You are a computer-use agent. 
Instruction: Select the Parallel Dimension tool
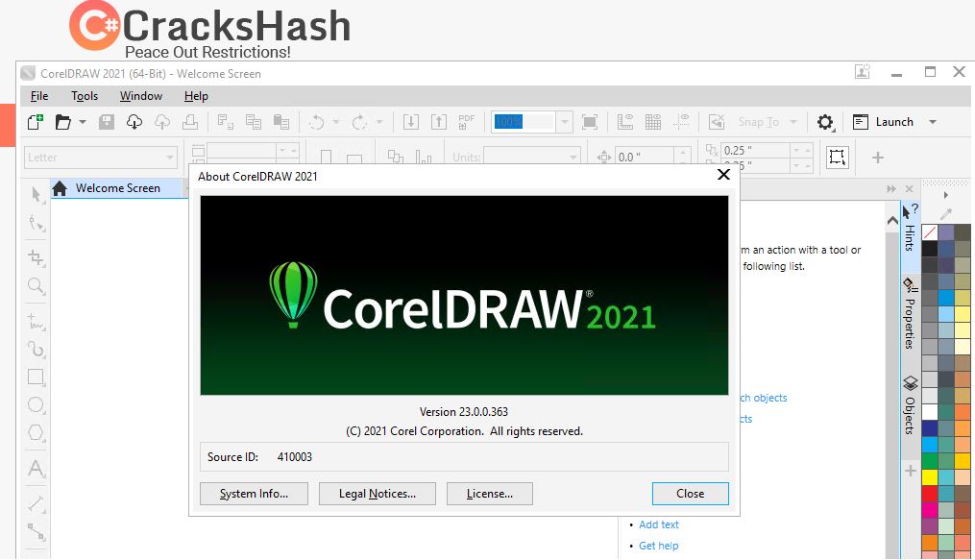[37, 503]
